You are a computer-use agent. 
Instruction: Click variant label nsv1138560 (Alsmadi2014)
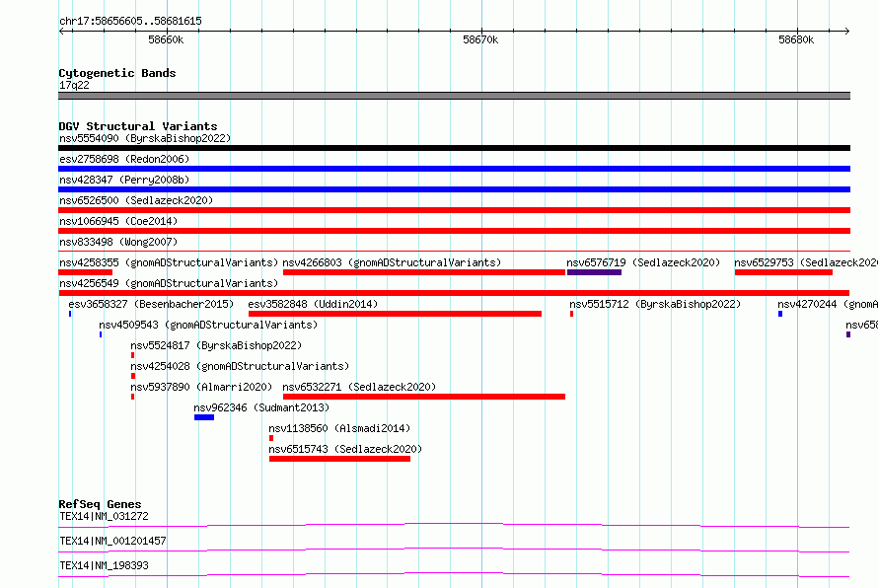[339, 428]
